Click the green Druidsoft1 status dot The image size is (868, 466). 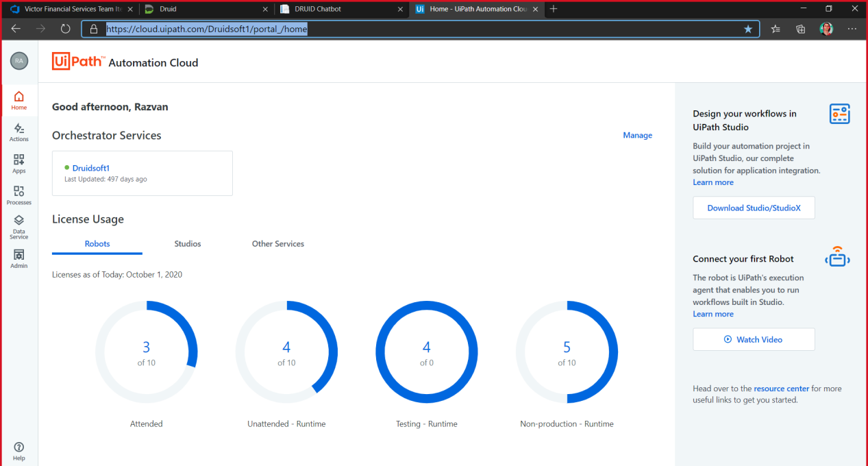67,168
